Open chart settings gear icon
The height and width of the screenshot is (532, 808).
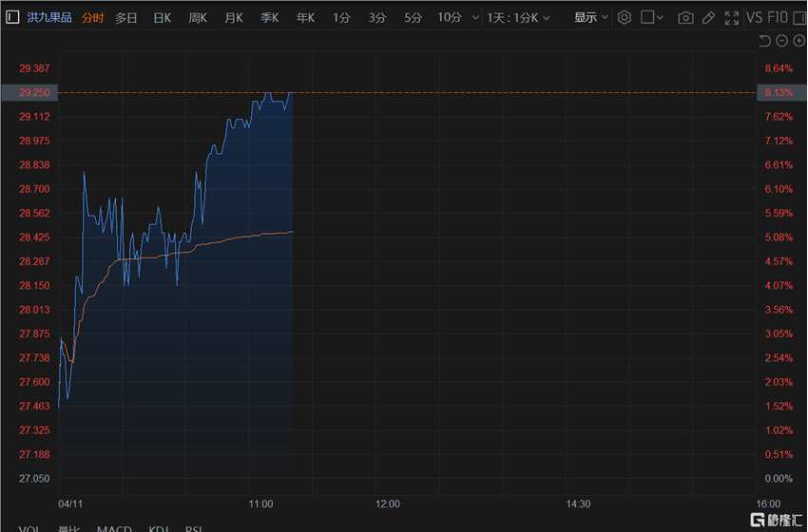[624, 17]
